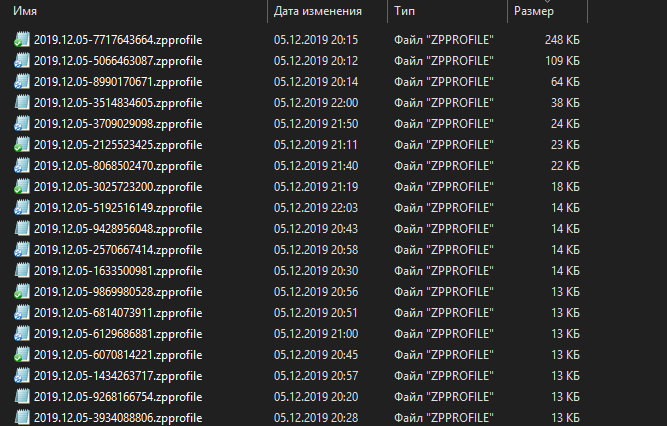Select file name 2019.12.05-5192516149.zpprofile

tap(118, 208)
